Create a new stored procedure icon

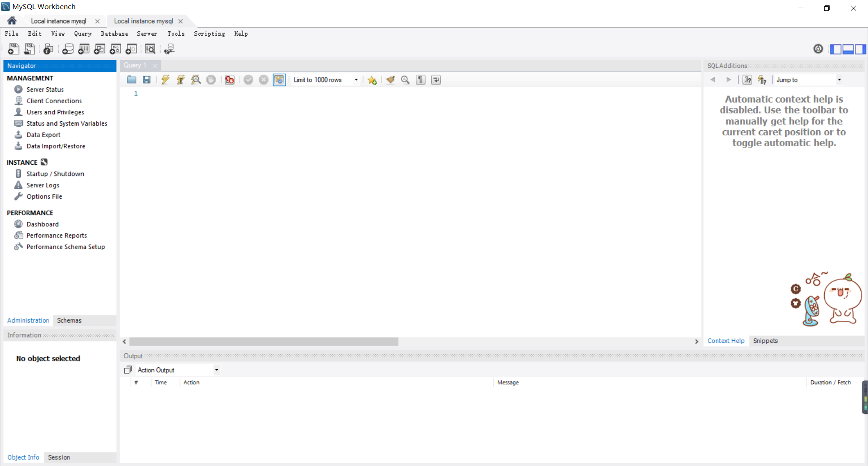[115, 49]
